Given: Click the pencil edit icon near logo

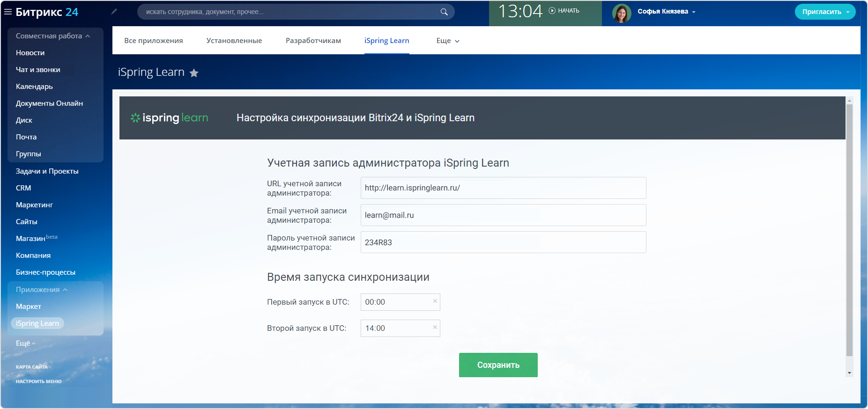Looking at the screenshot, I should point(114,12).
